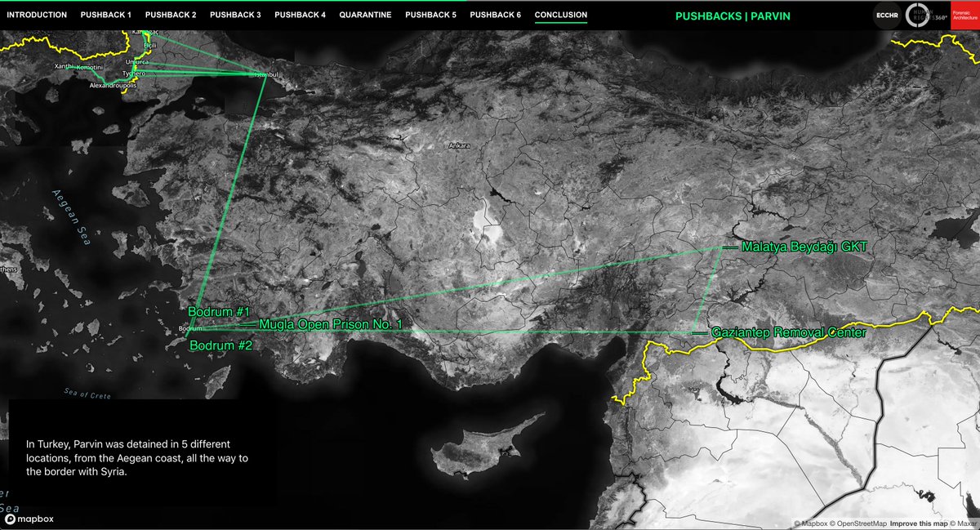This screenshot has height=530, width=980.
Task: Click the Parvin detention caption text
Action: tap(137, 457)
